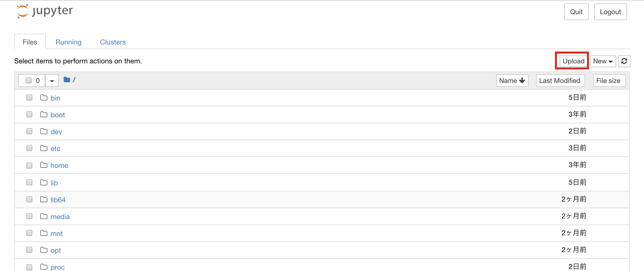Image resolution: width=644 pixels, height=271 pixels.
Task: Select the checkbox next to etc
Action: coord(29,148)
